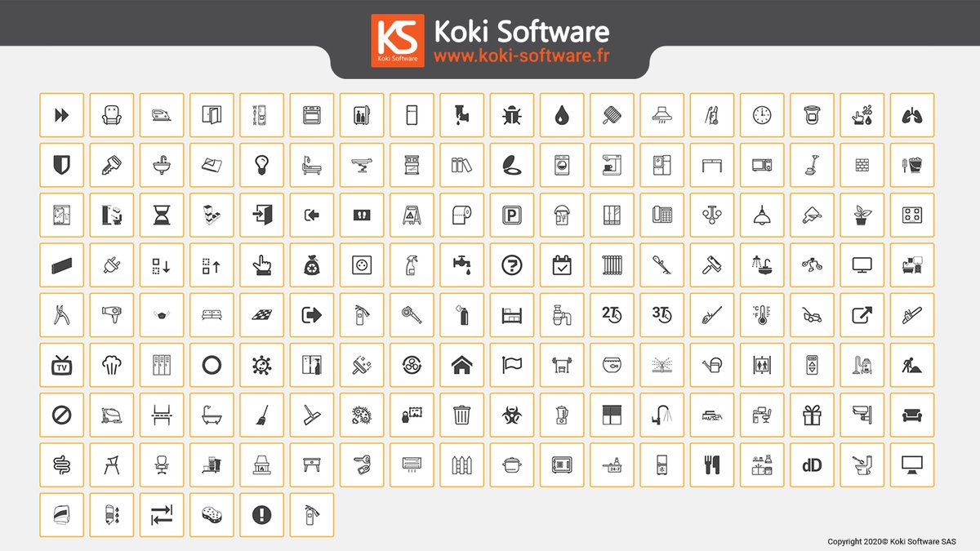Click the orange KS Koki Software logo

pos(398,40)
